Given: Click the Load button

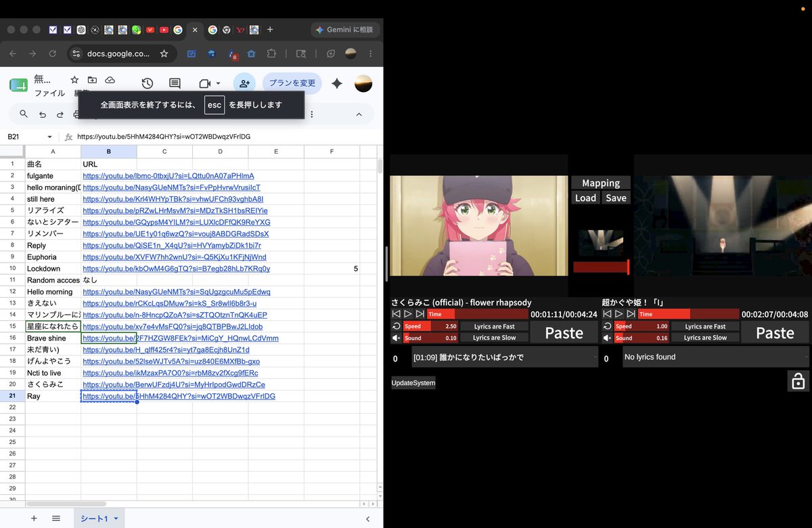Looking at the screenshot, I should coord(585,198).
